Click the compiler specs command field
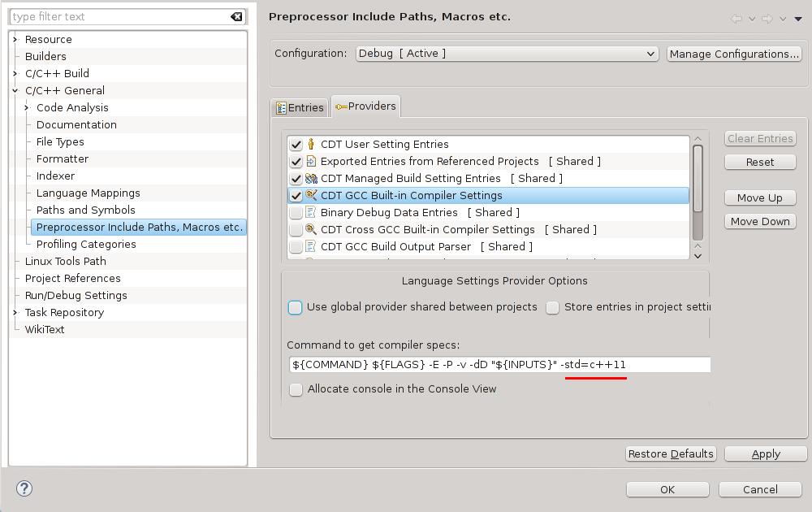Viewport: 812px width, 512px height. click(499, 365)
